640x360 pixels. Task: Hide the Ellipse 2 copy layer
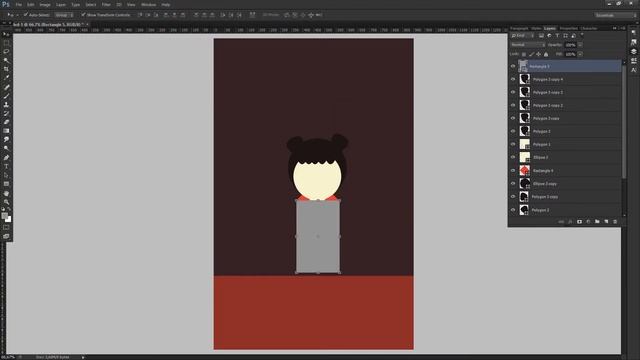(x=513, y=184)
